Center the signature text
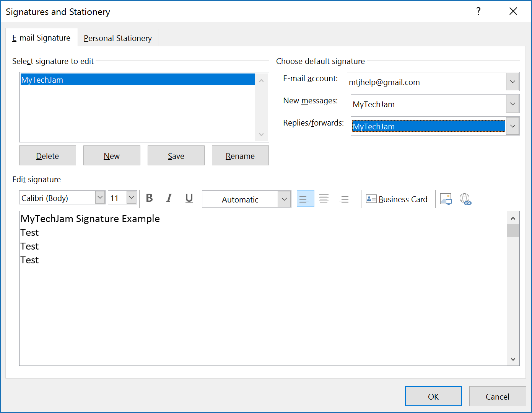Image resolution: width=532 pixels, height=413 pixels. [324, 199]
